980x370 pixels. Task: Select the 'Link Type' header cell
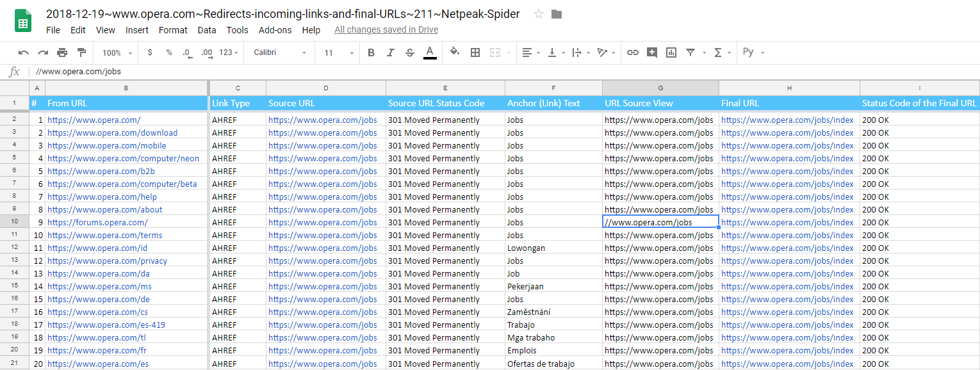(x=238, y=103)
